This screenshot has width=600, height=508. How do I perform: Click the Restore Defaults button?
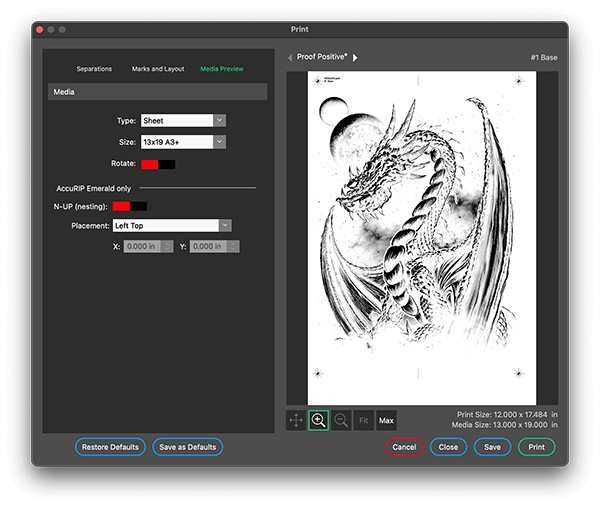(x=110, y=447)
